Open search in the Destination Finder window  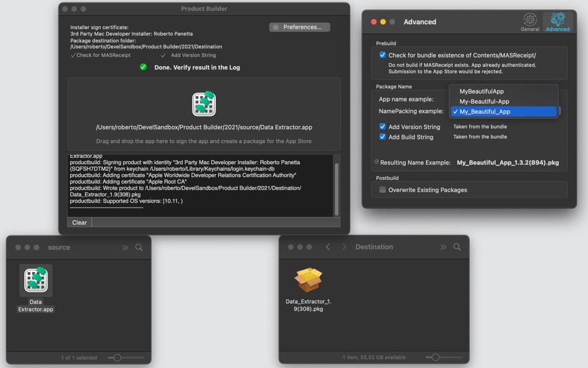point(457,247)
